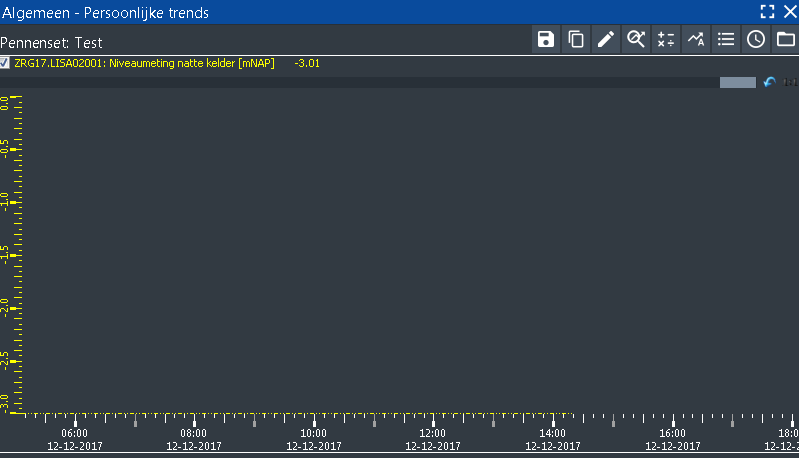Click the yellow vertical mNAP axis
Screen dimensions: 799x458
click(x=22, y=250)
